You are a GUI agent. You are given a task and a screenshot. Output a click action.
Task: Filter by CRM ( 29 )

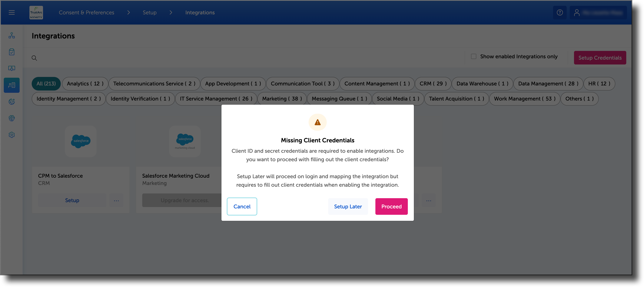(x=433, y=84)
